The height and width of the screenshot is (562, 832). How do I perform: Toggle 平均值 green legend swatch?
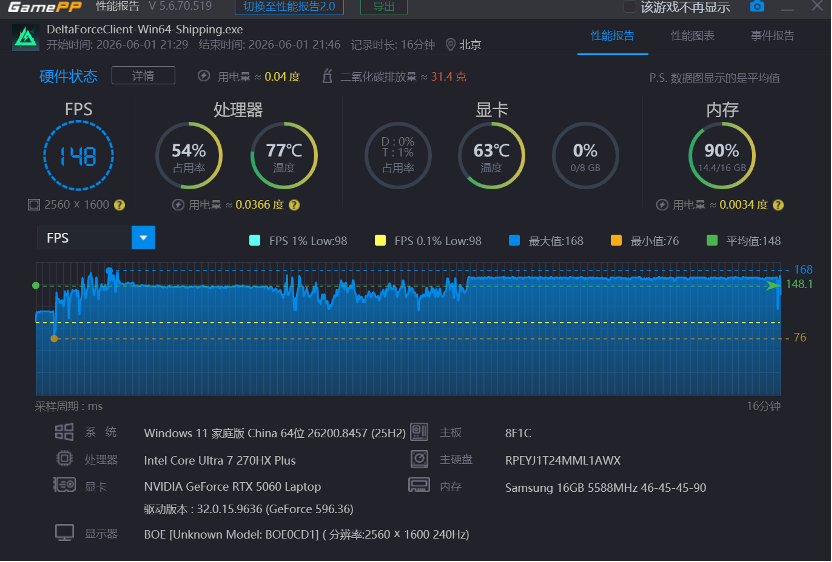pos(712,240)
